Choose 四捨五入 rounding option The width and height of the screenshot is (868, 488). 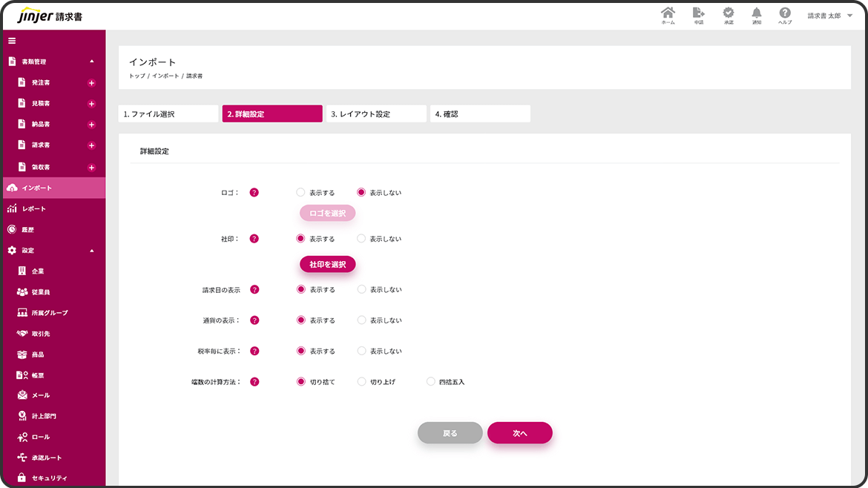point(431,382)
